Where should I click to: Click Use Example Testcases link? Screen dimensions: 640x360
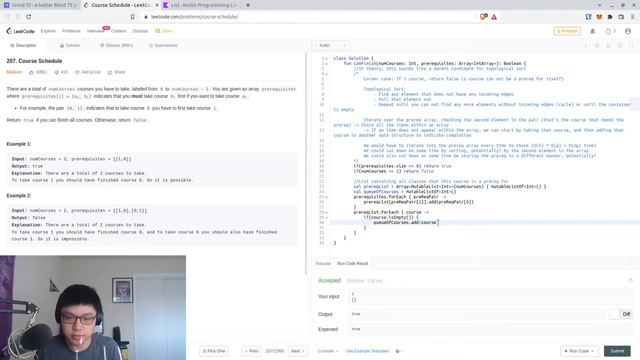pyautogui.click(x=367, y=351)
